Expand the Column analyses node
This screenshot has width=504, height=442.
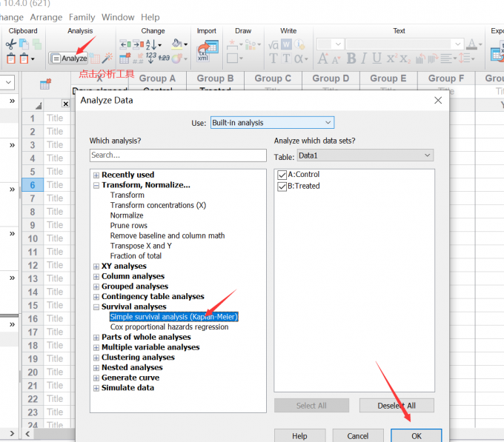point(96,277)
